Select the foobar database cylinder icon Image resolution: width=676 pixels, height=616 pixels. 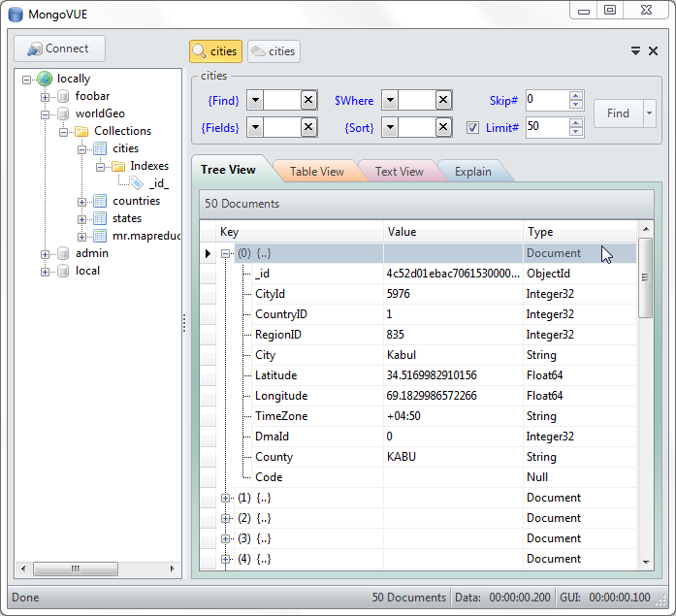pyautogui.click(x=63, y=96)
